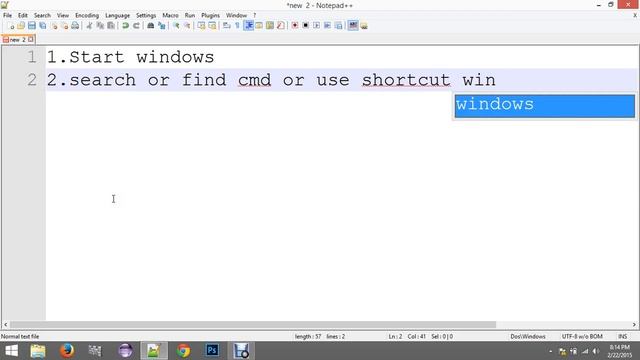
Task: Undo last edit with green arrow icon
Action: (x=125, y=26)
